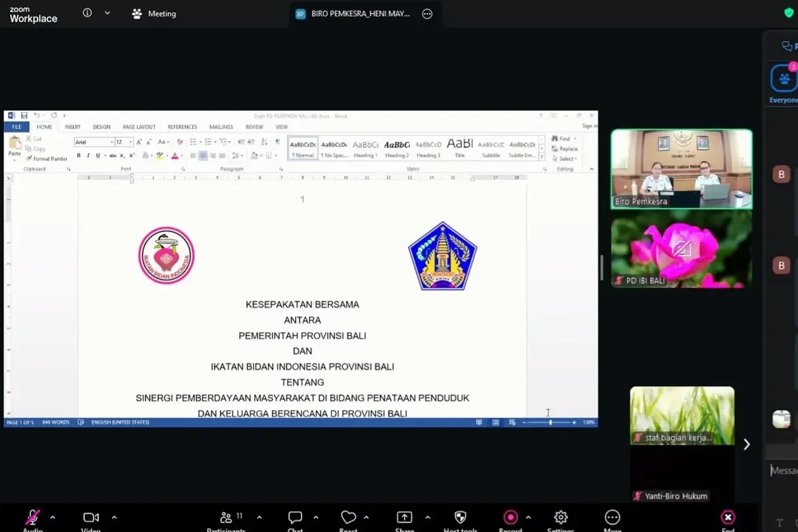This screenshot has width=798, height=532.
Task: Select the Biro Pemkesra video thumbnail
Action: [681, 168]
